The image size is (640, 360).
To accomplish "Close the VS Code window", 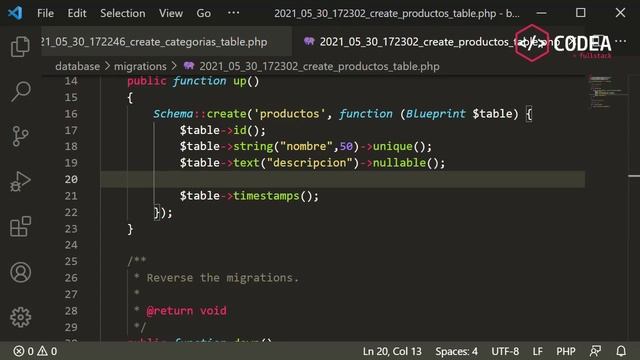I will pos(620,13).
